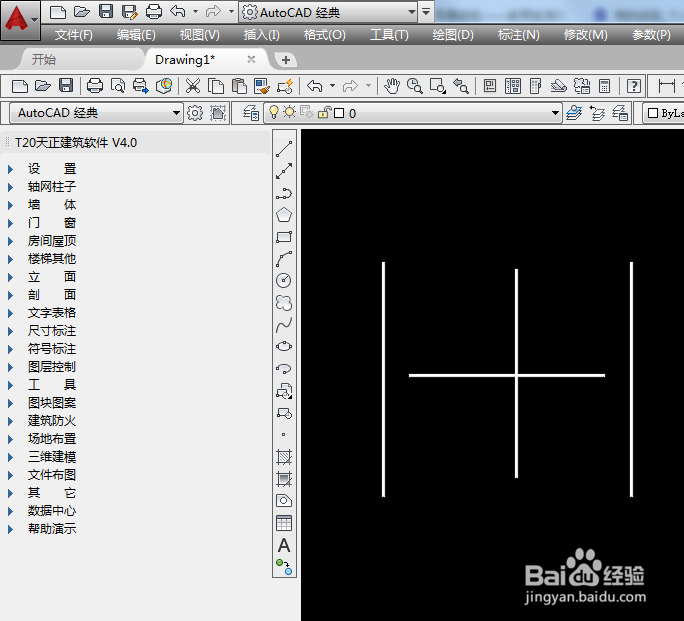
Task: Click the Help question mark icon
Action: coord(633,86)
